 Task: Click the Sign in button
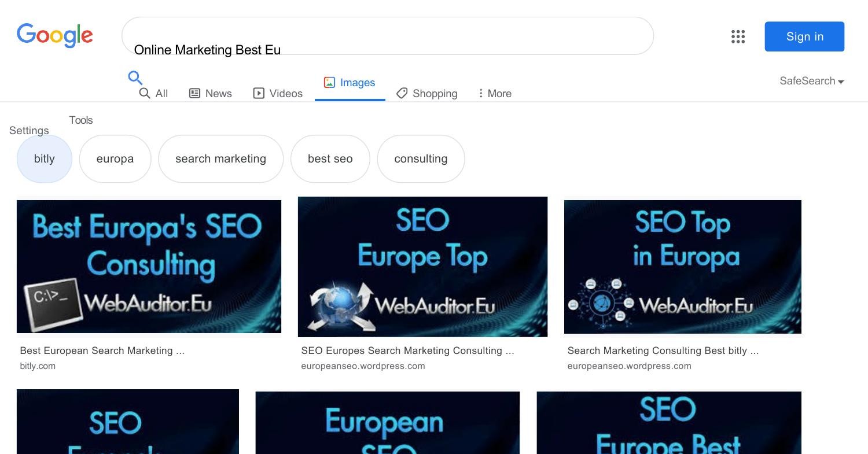(x=804, y=36)
